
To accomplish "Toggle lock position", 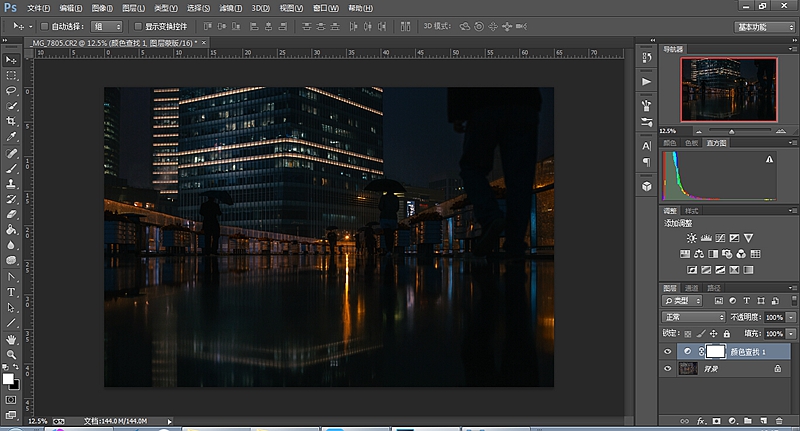I will pos(714,334).
